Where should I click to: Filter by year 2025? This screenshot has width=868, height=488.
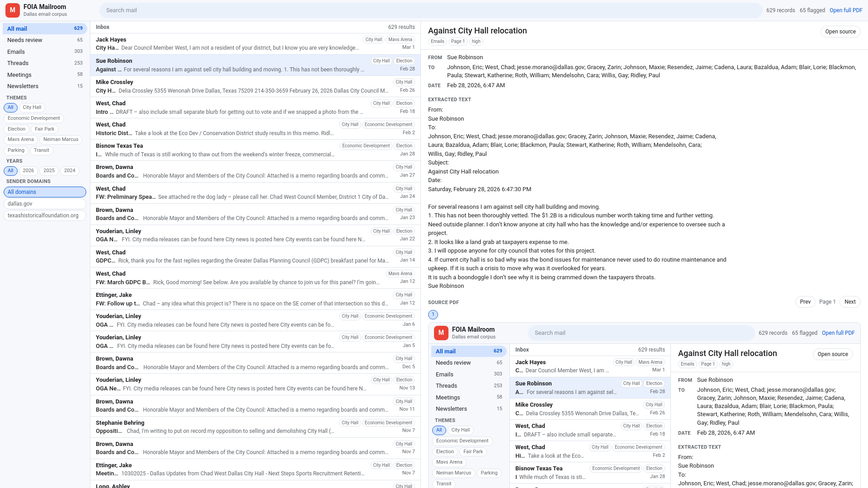click(49, 171)
